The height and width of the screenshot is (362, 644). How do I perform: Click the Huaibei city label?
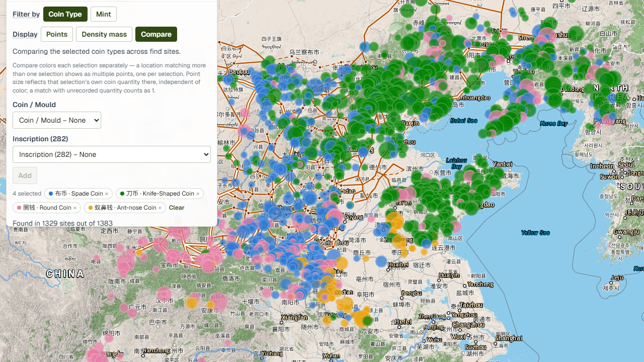coord(398,264)
